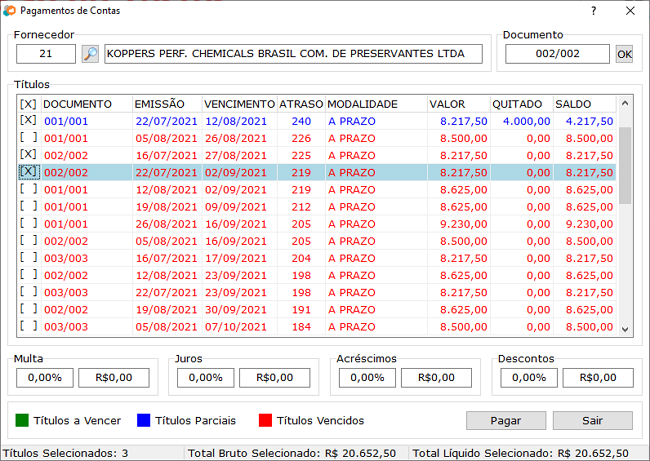Uncheck the title 002/002 due 27/08/2021
Screen dimensions: 650x461
[x=28, y=155]
